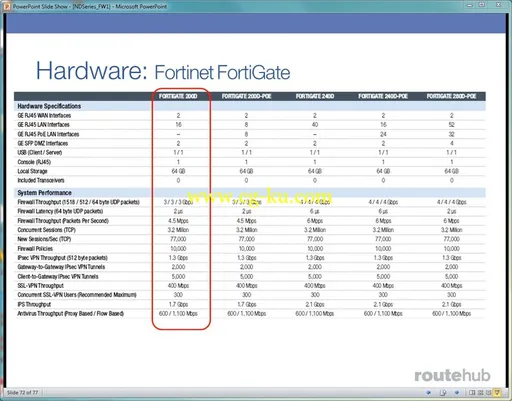Go to the previous slide arrow

tap(428, 392)
